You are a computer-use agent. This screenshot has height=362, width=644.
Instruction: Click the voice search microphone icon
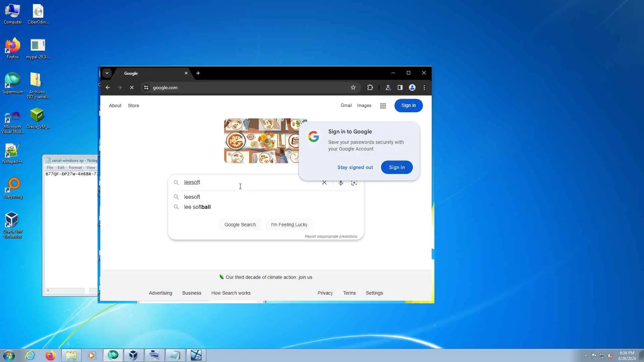[x=340, y=183]
